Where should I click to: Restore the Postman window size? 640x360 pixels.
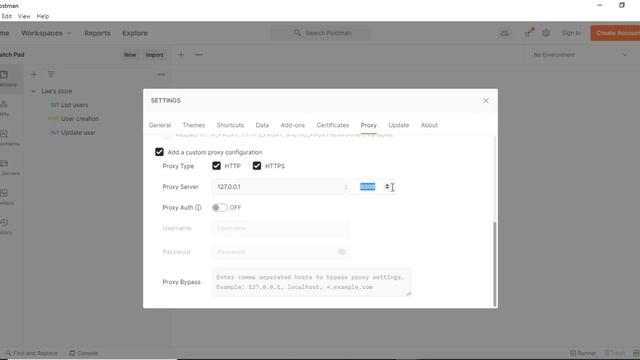coord(622,5)
